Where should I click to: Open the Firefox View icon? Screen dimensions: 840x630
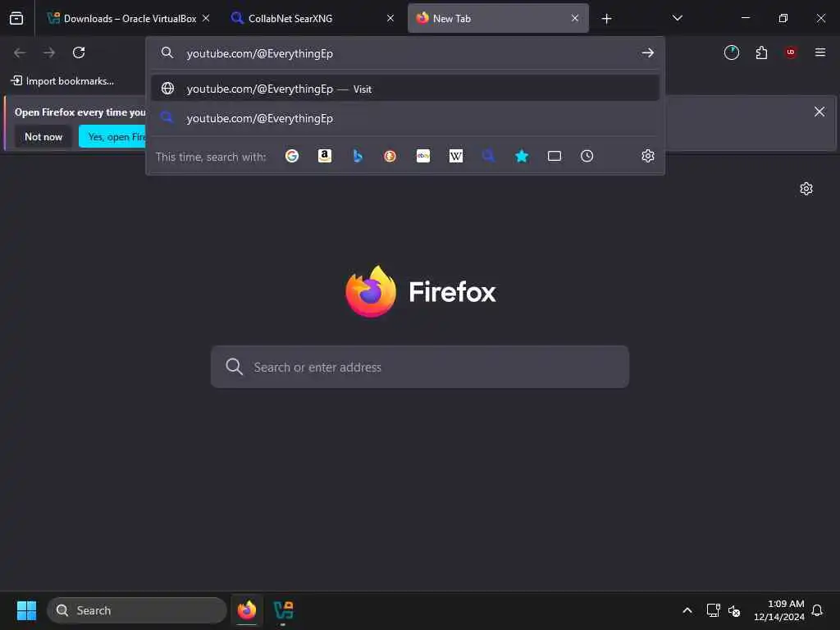coord(16,18)
